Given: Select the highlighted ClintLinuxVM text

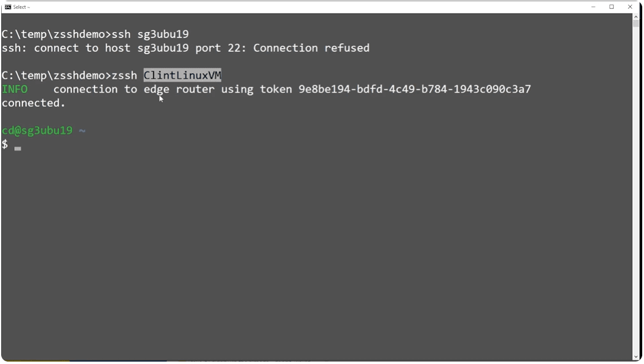Looking at the screenshot, I should pyautogui.click(x=181, y=75).
